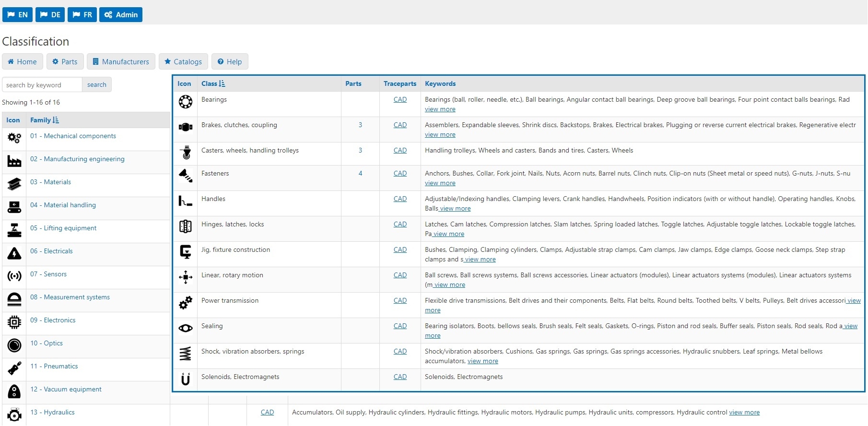
Task: Click the Measurement systems icon
Action: tap(14, 299)
